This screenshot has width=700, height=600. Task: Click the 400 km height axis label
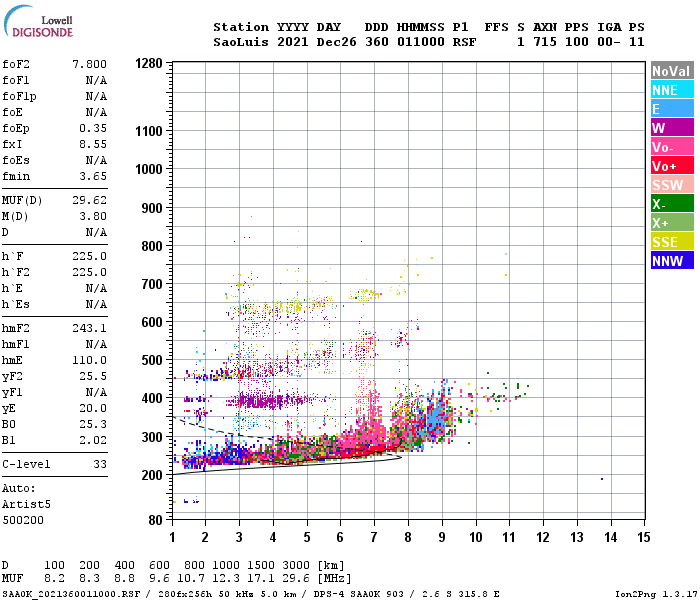[x=152, y=398]
